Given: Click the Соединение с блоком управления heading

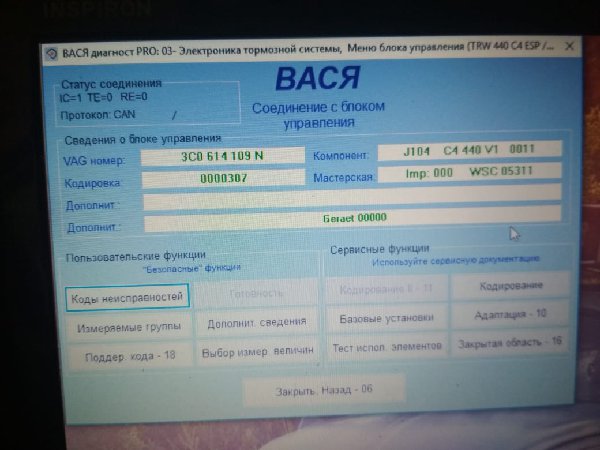Looking at the screenshot, I should pos(318,115).
